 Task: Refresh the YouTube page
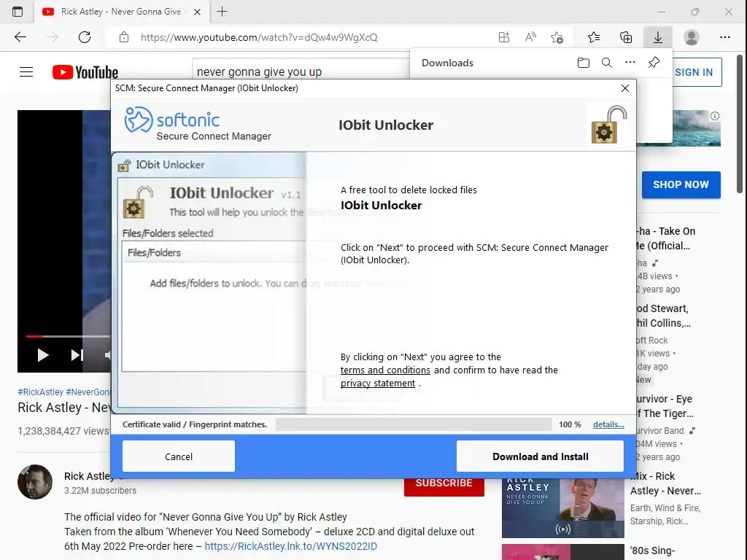pyautogui.click(x=85, y=37)
